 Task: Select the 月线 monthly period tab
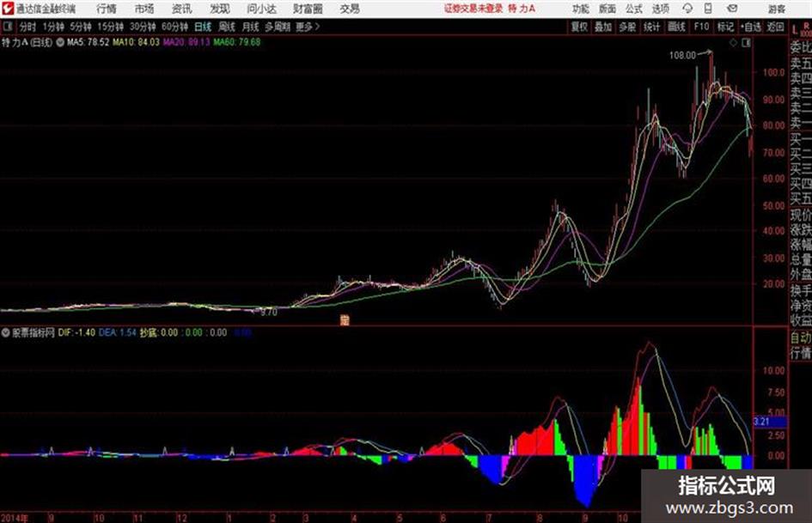pos(251,27)
